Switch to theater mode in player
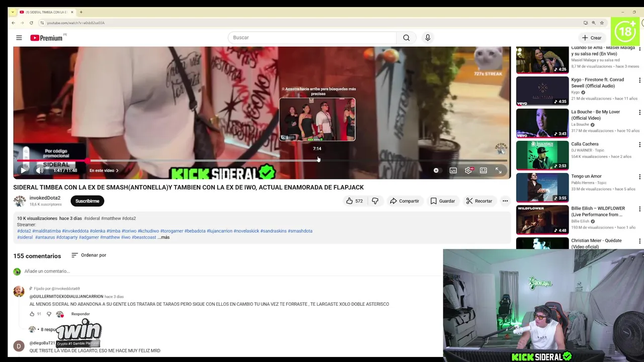 click(483, 170)
